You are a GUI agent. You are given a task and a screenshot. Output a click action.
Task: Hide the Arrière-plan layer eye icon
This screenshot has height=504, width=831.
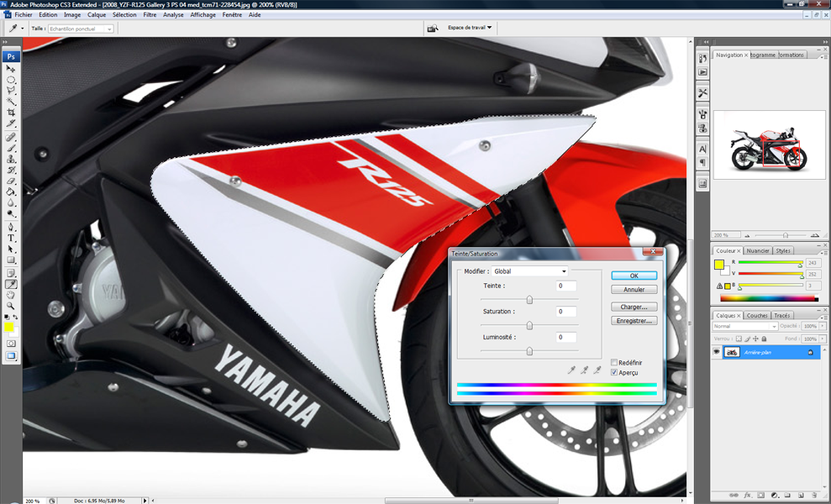717,352
